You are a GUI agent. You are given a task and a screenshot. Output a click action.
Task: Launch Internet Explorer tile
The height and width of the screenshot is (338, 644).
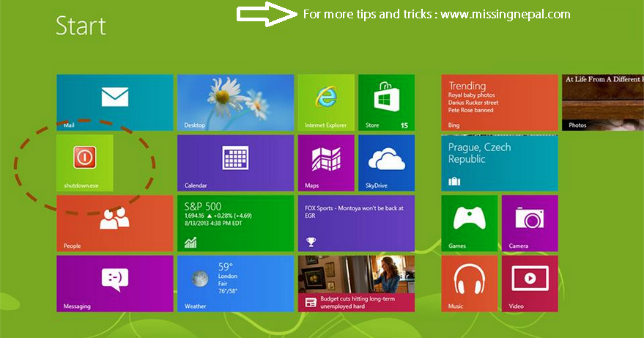(x=326, y=103)
